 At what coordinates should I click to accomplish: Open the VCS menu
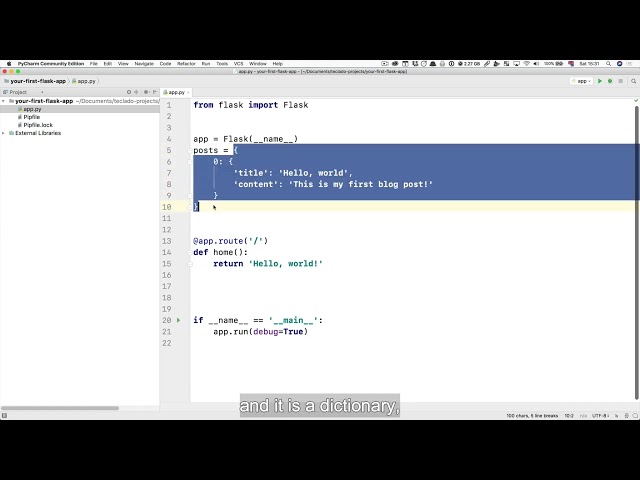(x=238, y=64)
